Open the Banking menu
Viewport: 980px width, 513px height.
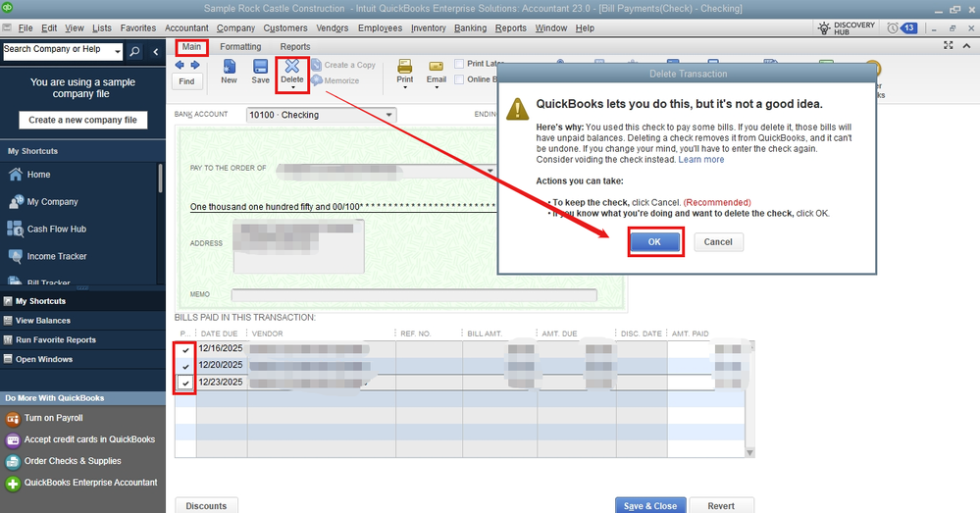pos(471,28)
